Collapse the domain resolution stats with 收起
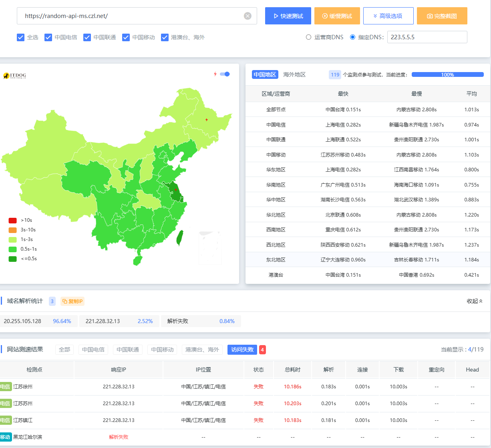This screenshot has width=491, height=448. [x=475, y=301]
